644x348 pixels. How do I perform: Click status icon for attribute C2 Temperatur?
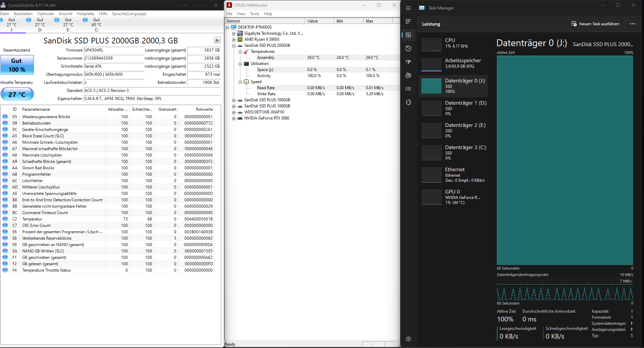click(5, 219)
